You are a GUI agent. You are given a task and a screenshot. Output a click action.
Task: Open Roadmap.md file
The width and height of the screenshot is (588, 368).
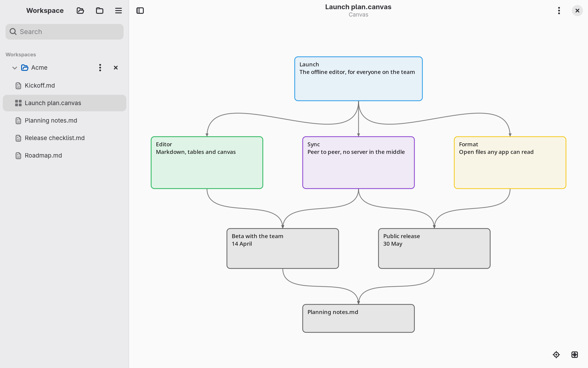click(x=64, y=155)
